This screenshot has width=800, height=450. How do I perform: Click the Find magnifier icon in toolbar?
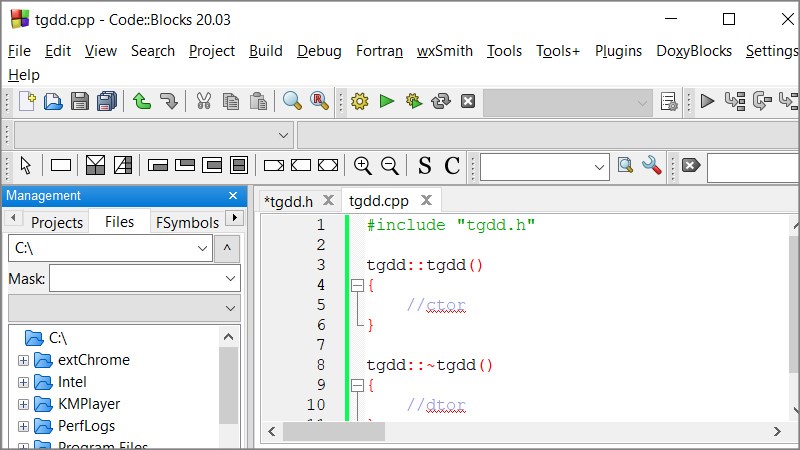(292, 101)
